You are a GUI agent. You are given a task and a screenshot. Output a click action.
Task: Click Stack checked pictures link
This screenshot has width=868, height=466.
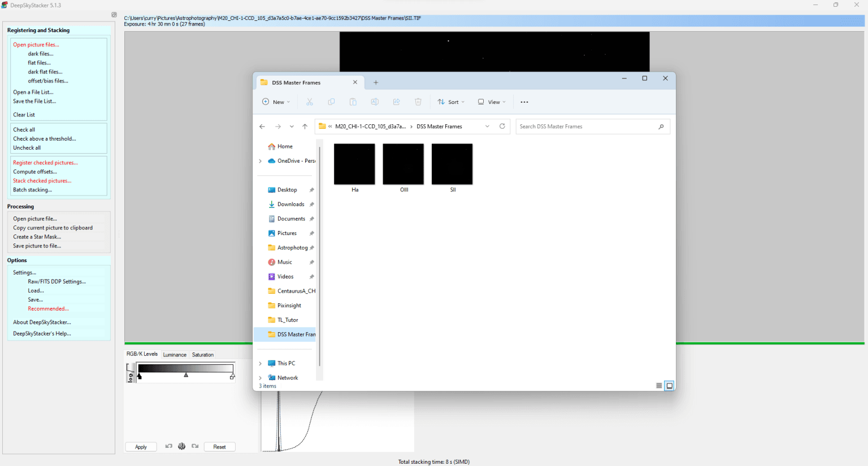(x=42, y=181)
